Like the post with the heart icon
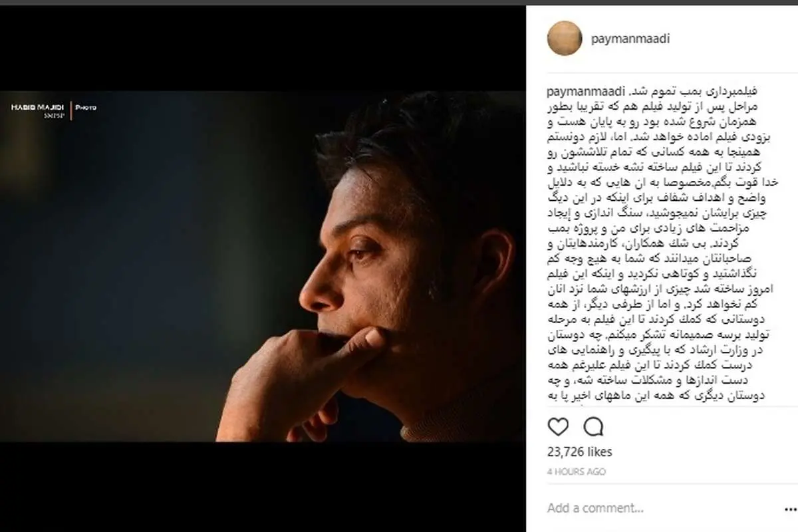 pos(559,426)
